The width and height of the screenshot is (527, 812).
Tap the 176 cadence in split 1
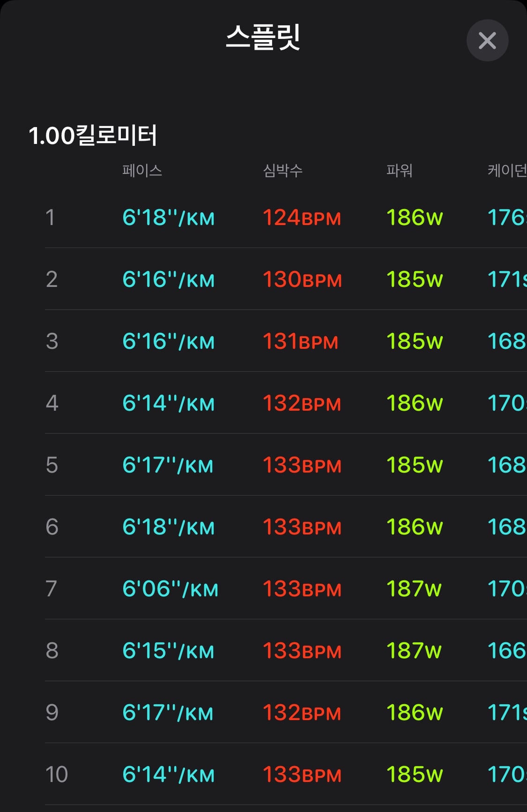pyautogui.click(x=507, y=218)
